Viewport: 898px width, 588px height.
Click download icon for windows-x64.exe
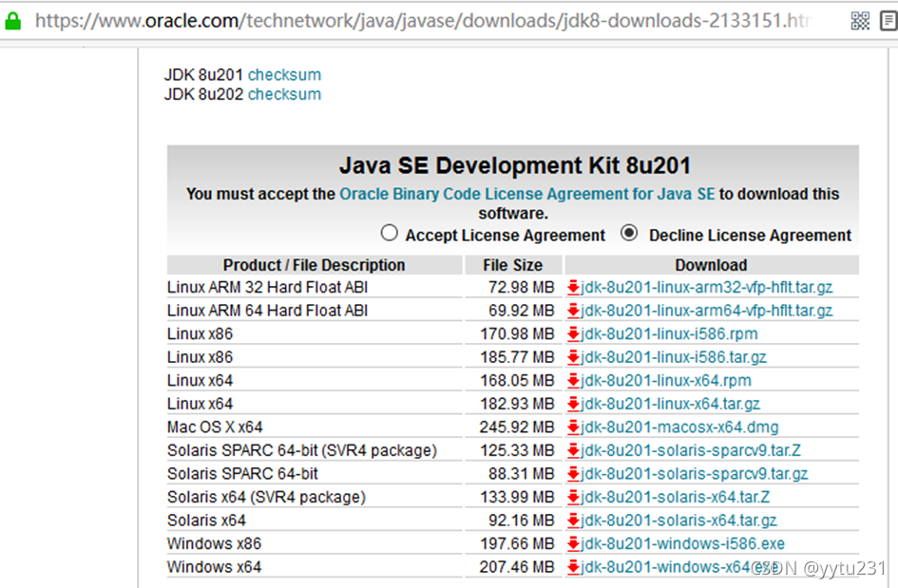573,567
